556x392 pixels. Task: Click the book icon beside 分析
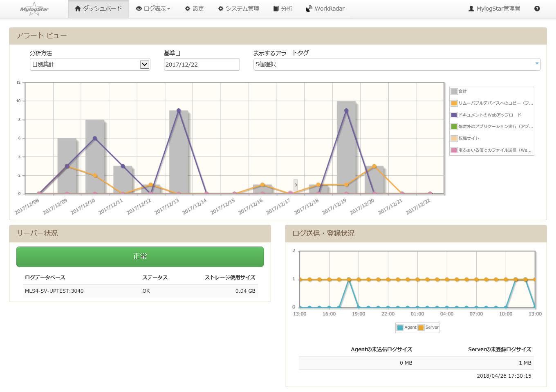click(276, 9)
